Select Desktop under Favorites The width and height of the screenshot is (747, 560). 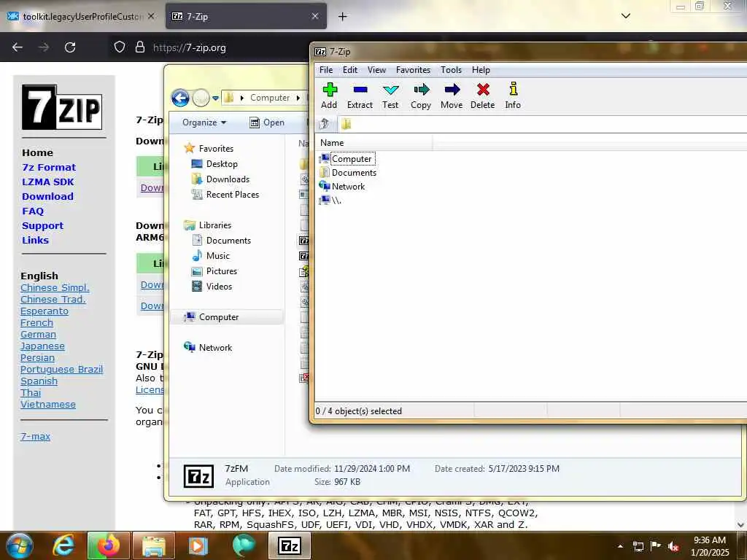[214, 164]
